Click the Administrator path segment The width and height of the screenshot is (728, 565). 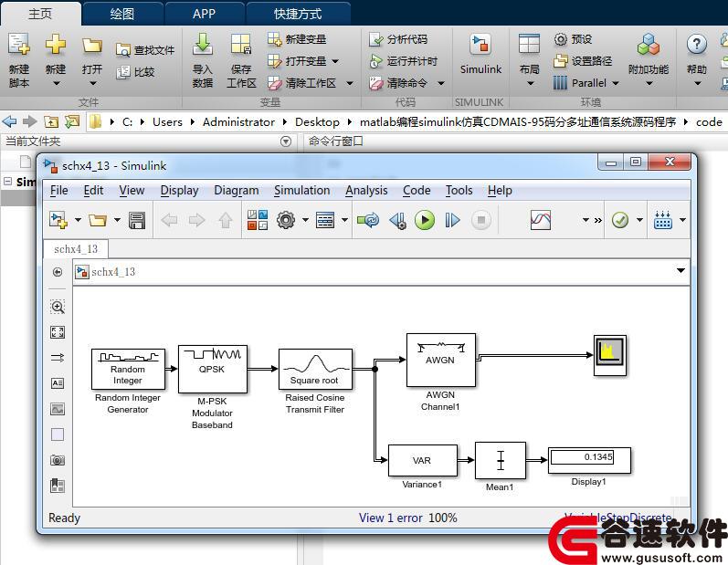238,122
